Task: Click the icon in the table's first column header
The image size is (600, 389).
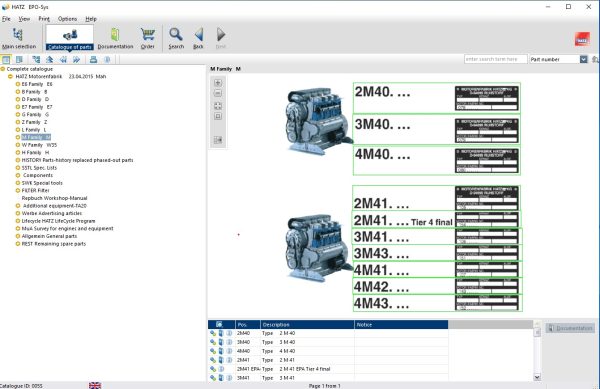Action: point(219,324)
